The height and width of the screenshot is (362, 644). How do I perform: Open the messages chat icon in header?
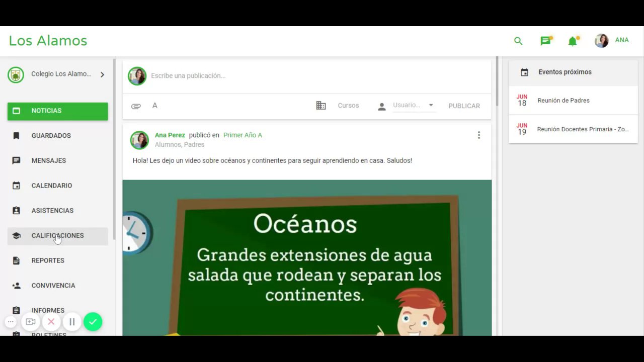546,41
